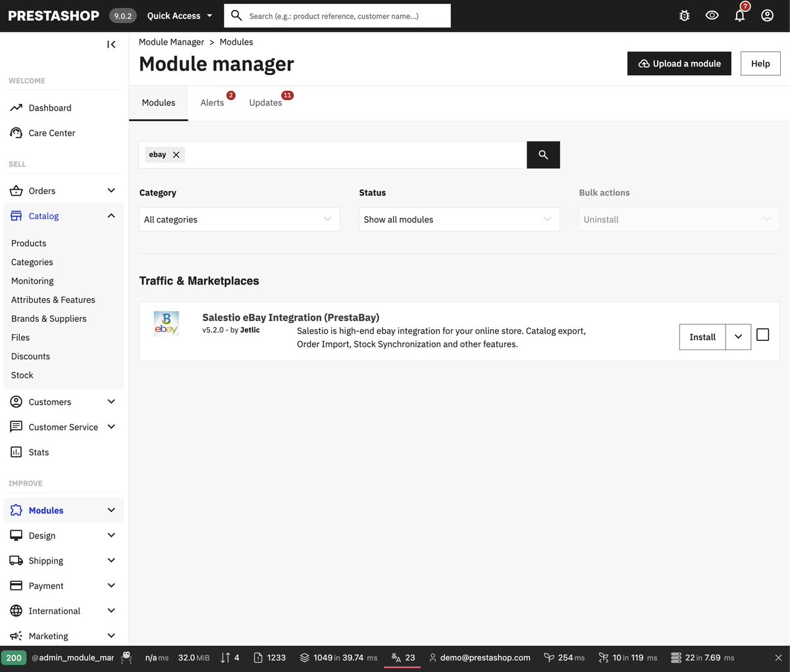The image size is (790, 672).
Task: Open Categories in the Catalog menu
Action: pos(32,262)
